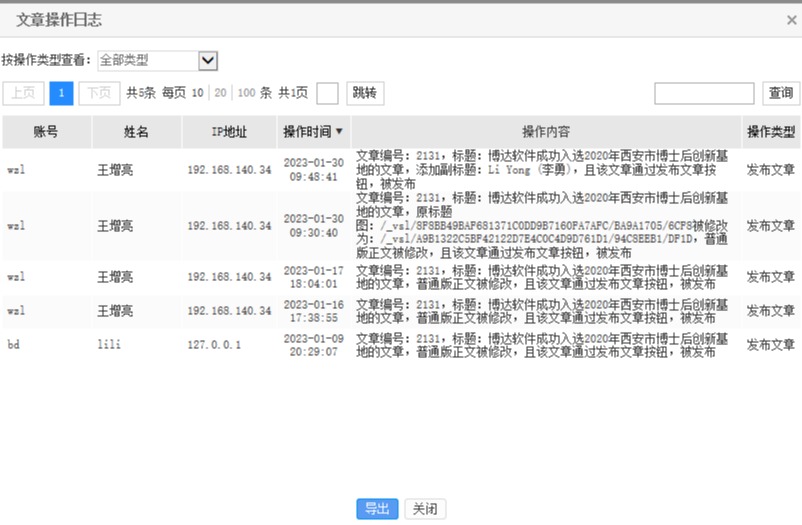Click the 操作类型 column header
802x525 pixels.
tap(771, 132)
